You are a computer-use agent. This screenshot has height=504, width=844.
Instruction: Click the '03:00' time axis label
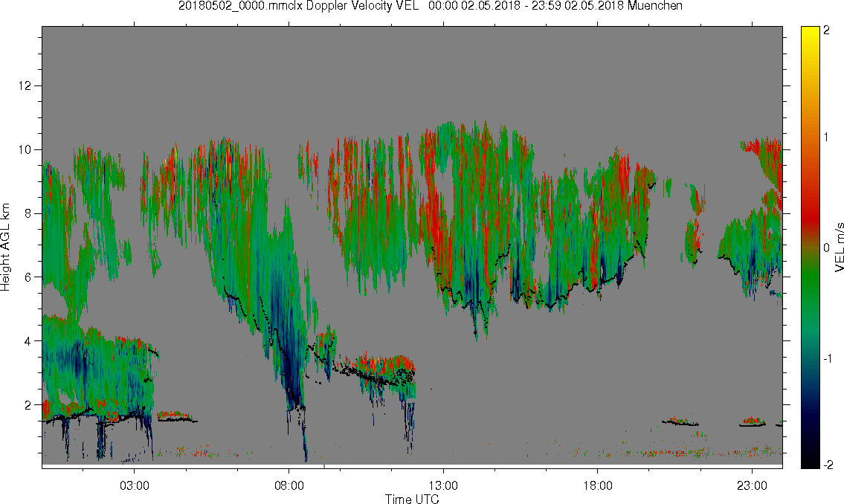pos(134,485)
